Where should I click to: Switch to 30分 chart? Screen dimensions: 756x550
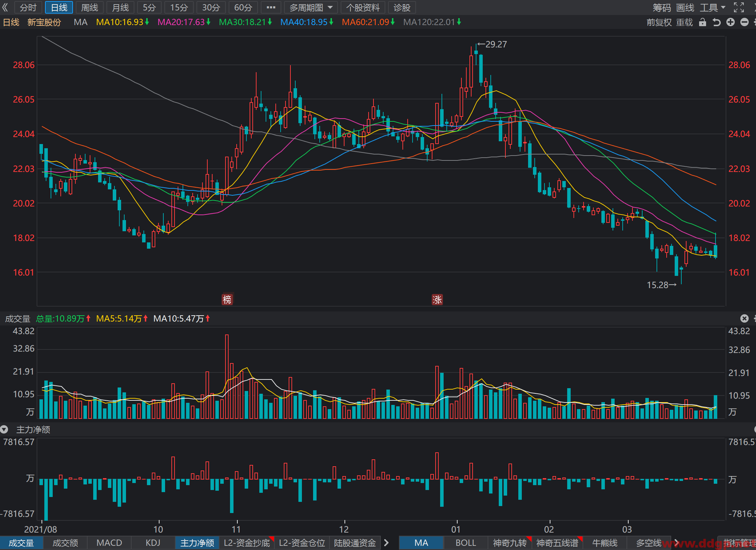click(x=211, y=7)
